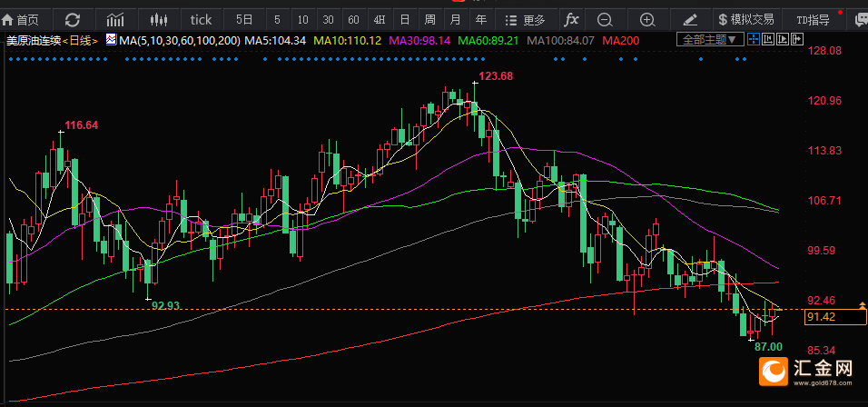Click the 87.00 low price marker
The image size is (868, 407).
point(768,347)
